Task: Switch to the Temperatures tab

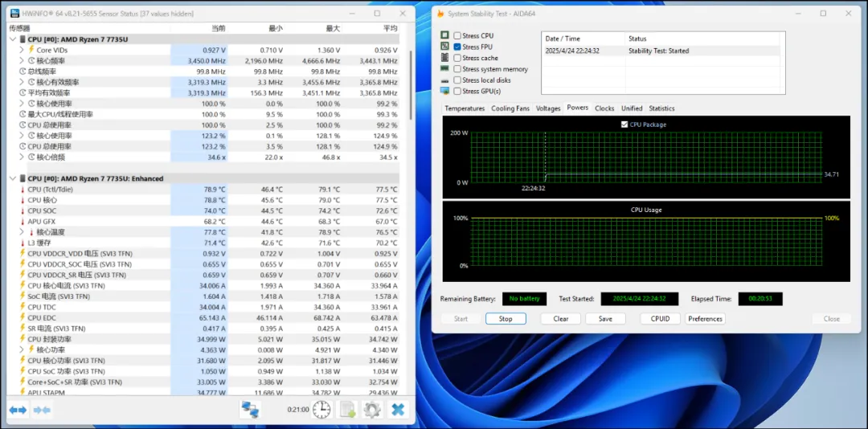Action: (x=465, y=108)
